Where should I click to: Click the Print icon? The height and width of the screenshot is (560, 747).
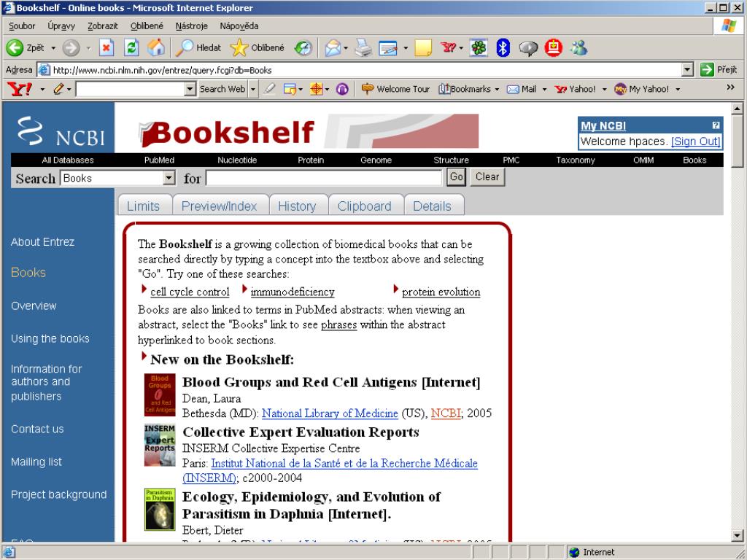363,47
